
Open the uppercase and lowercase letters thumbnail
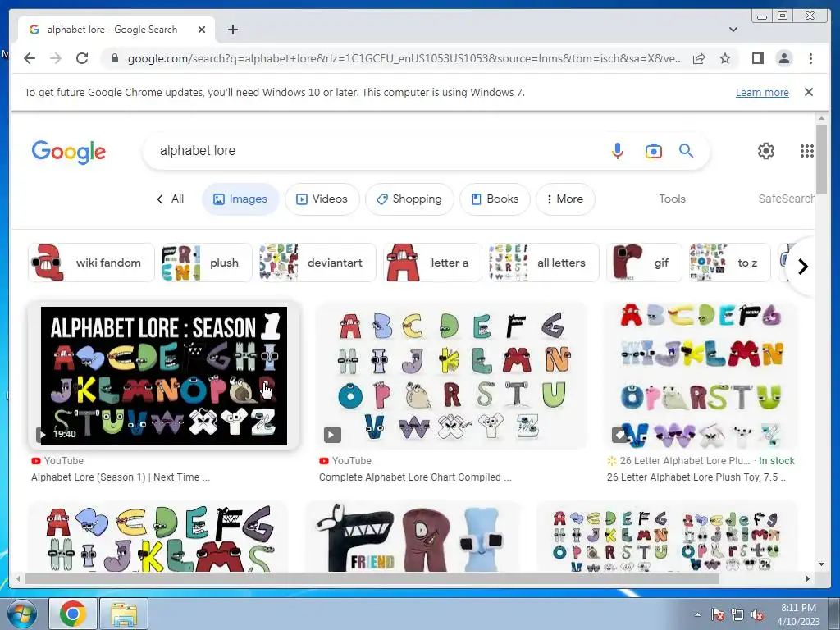tap(666, 536)
